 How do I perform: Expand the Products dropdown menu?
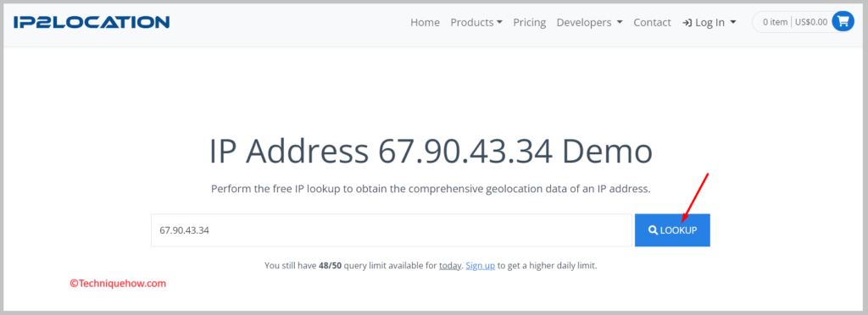click(x=476, y=23)
